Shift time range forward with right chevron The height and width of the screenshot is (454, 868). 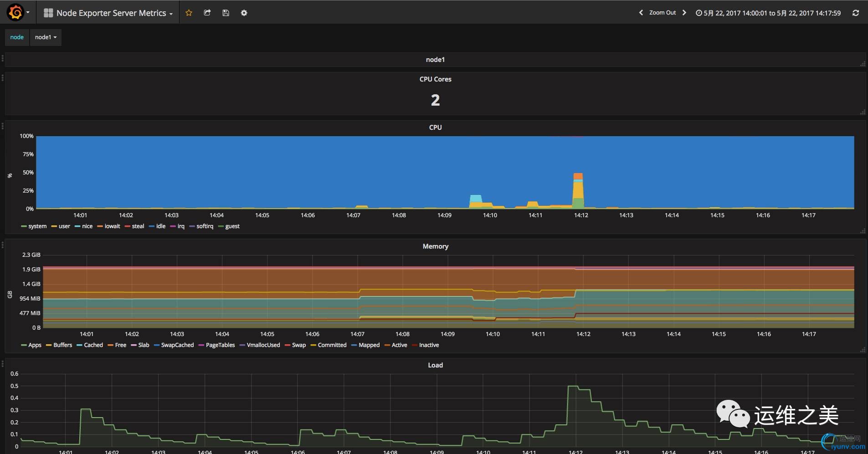[684, 13]
